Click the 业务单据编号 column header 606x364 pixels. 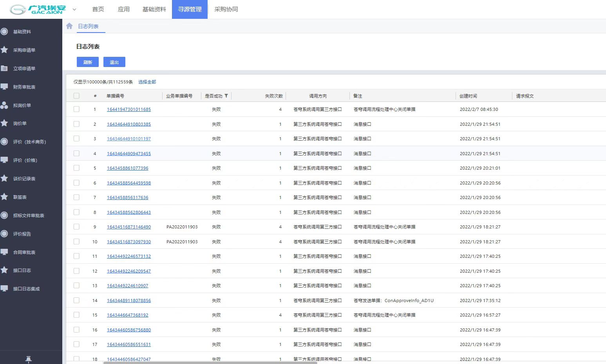179,96
